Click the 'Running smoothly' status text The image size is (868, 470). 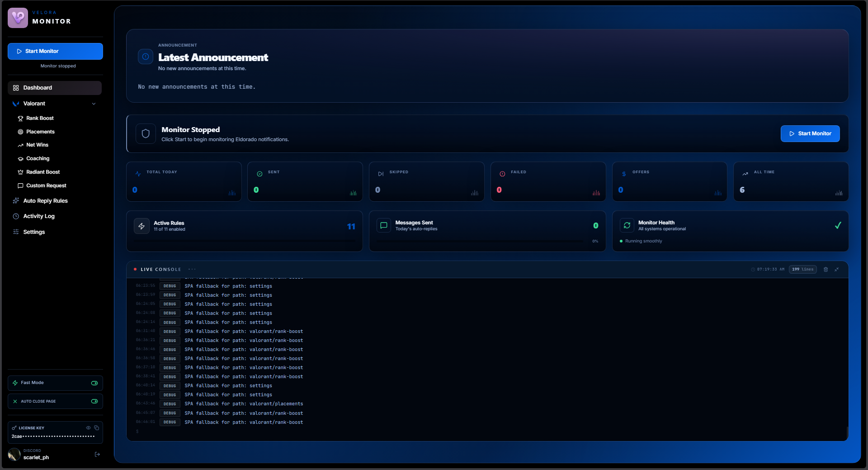pyautogui.click(x=643, y=241)
